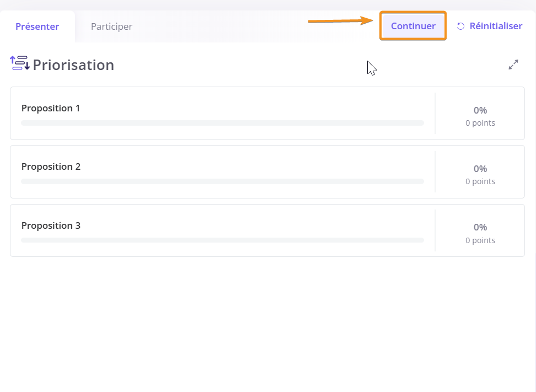Screen dimensions: 536x392
Task: Click 0 points label under Proposition 1
Action: pyautogui.click(x=480, y=123)
